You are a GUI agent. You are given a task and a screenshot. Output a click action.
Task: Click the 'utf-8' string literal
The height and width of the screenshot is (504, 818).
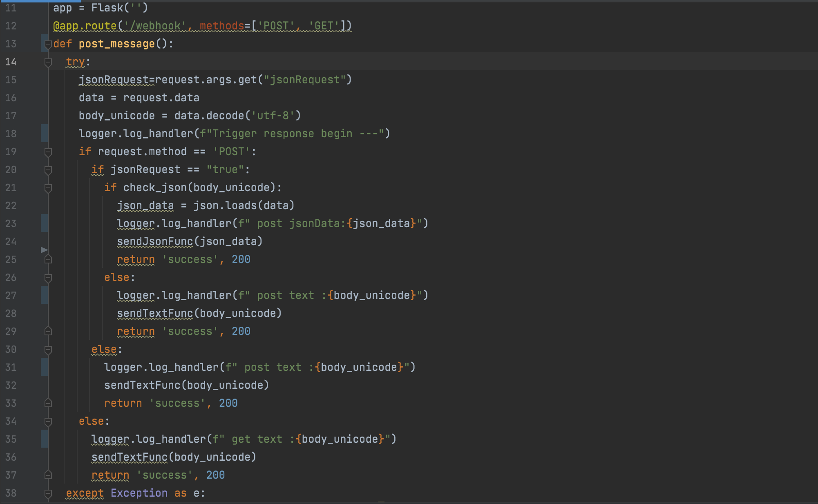[273, 116]
